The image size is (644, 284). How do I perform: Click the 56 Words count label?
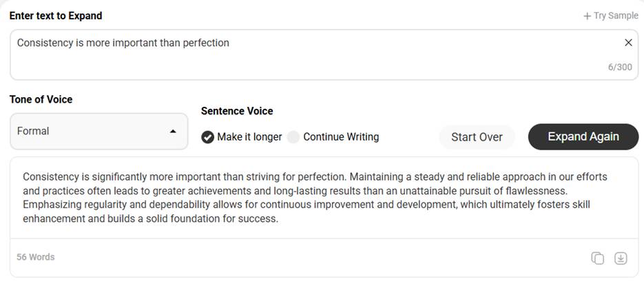coord(35,257)
